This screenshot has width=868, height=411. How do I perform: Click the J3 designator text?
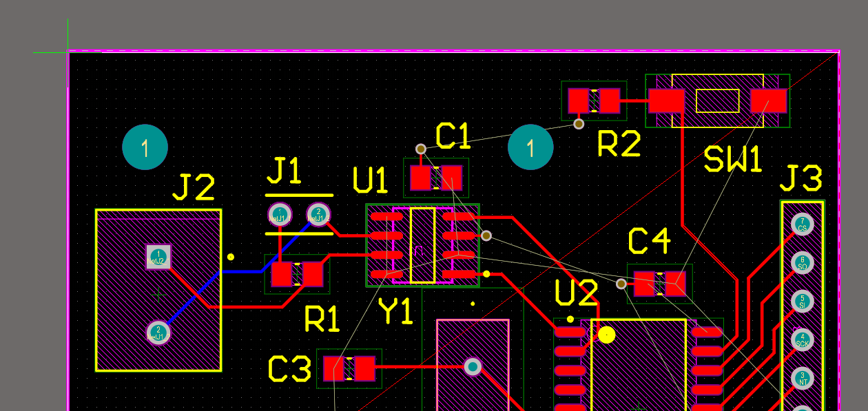[801, 179]
